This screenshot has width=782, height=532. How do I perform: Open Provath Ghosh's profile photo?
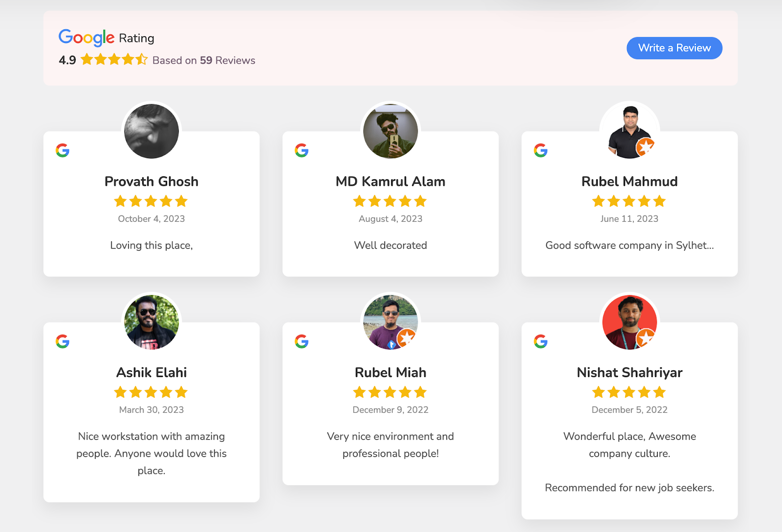(152, 131)
